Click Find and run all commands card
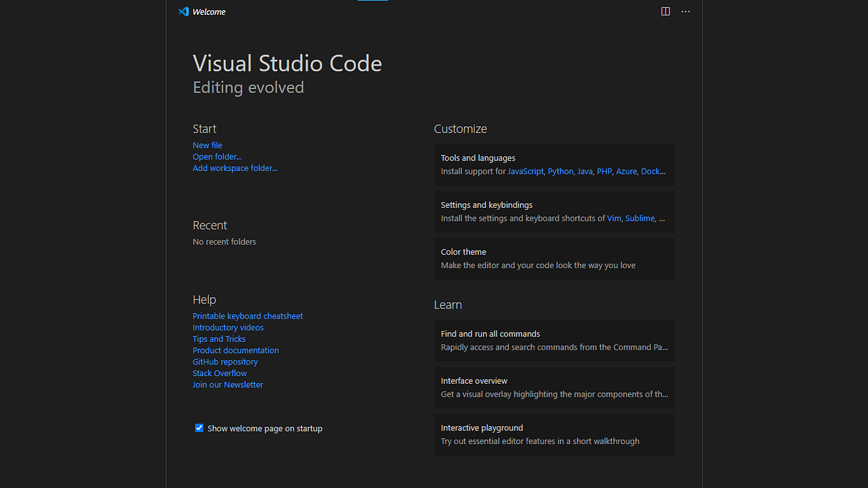 pyautogui.click(x=554, y=340)
